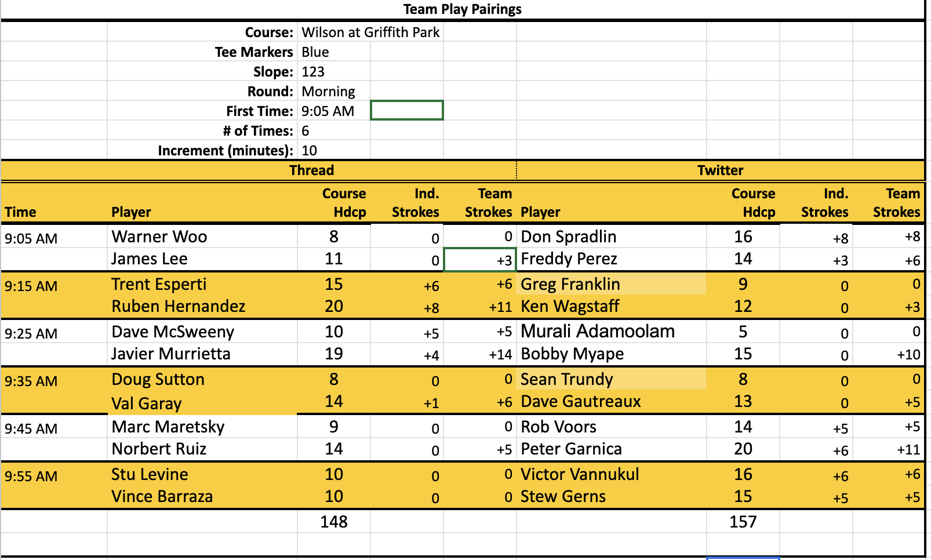
Task: Click the Sean Trundy highlighted cell
Action: tap(612, 379)
